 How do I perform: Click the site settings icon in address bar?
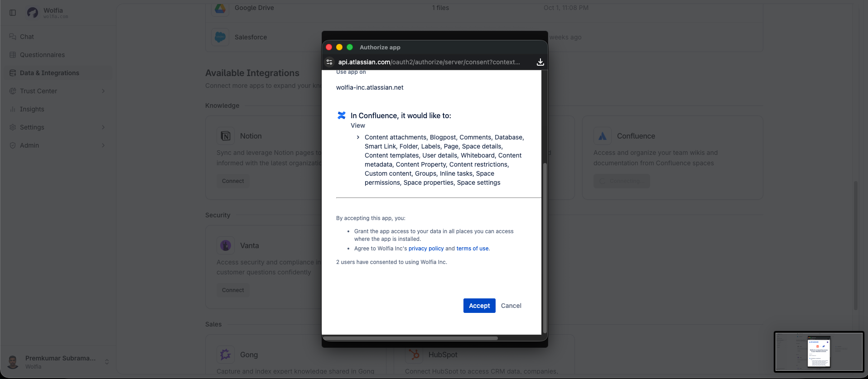[329, 62]
